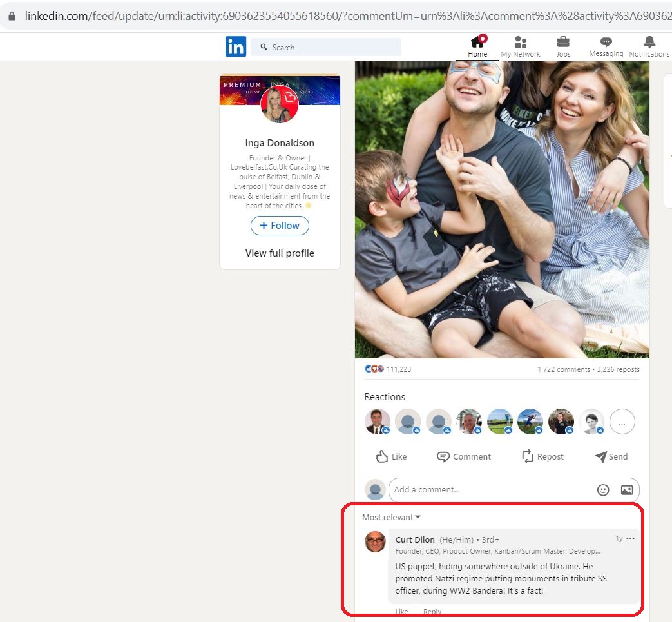Click the name Curt Dilon
672x622 pixels.
point(415,539)
